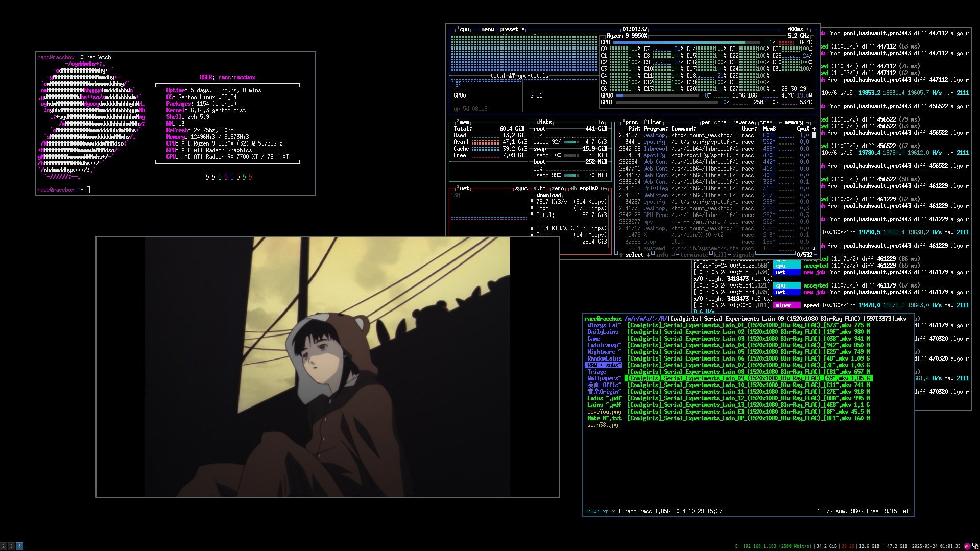This screenshot has height=551, width=980.
Task: Select the mpv process row with PID 2953577
Action: tap(714, 222)
